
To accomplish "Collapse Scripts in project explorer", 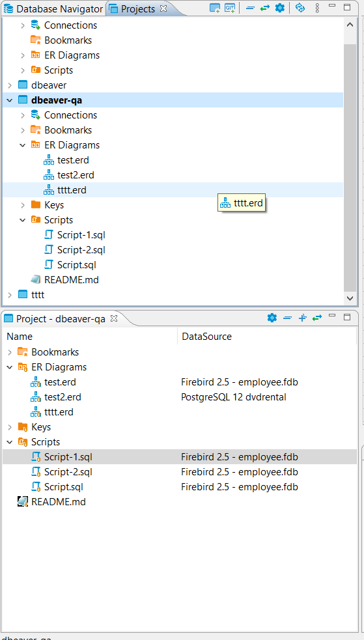I will pos(10,442).
